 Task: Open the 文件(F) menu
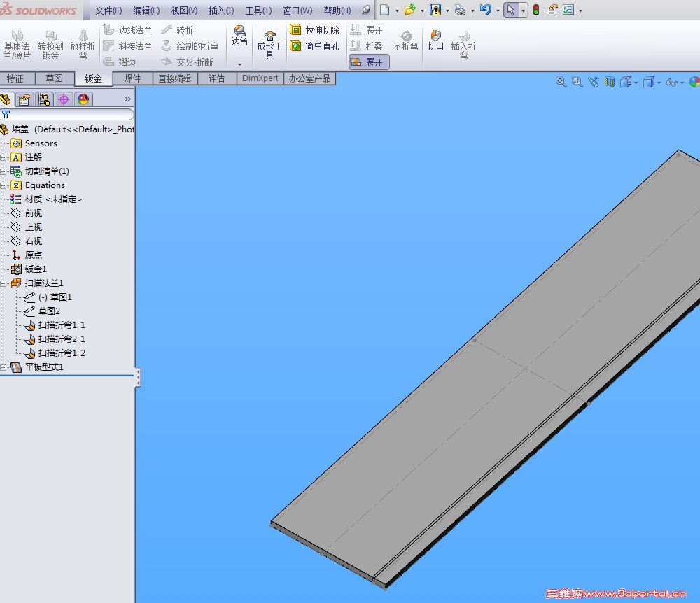[x=108, y=10]
